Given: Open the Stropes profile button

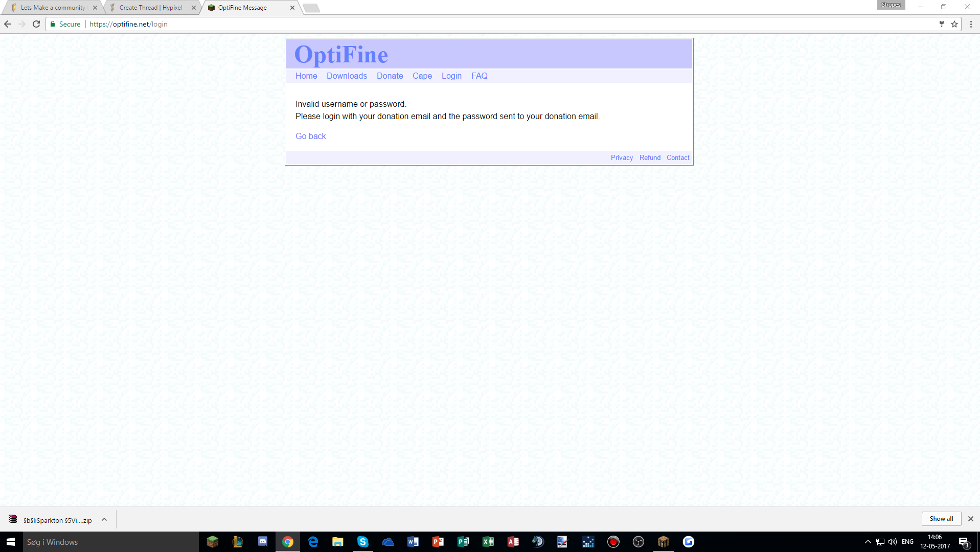Looking at the screenshot, I should (891, 5).
